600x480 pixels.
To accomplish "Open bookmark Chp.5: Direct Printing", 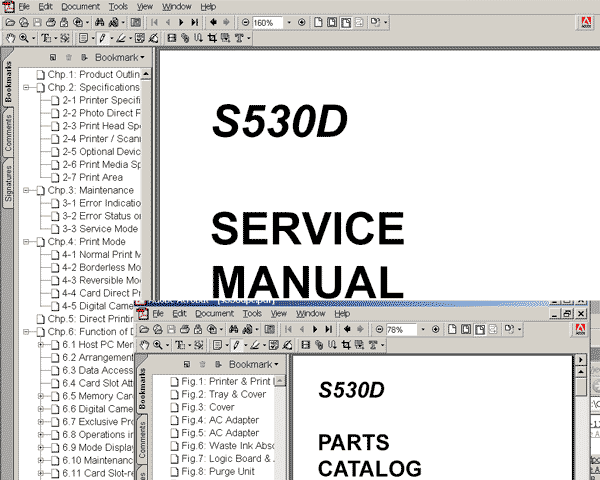I will (85, 319).
